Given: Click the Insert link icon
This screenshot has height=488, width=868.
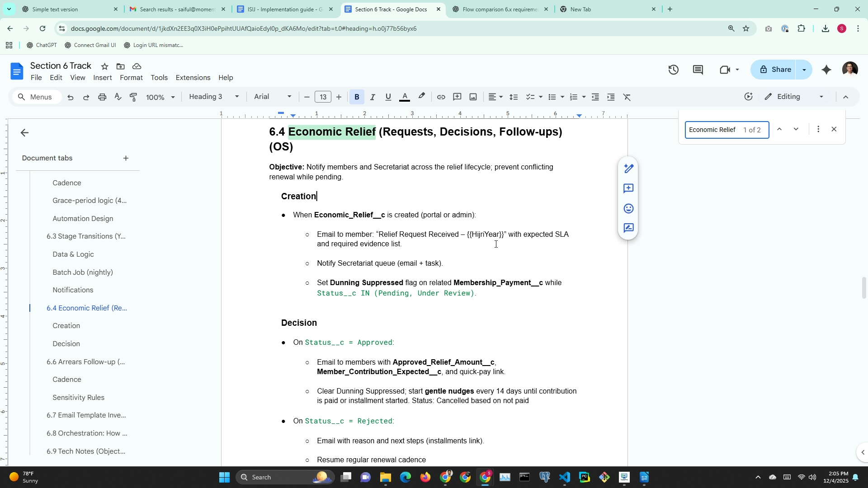Looking at the screenshot, I should pos(441,97).
